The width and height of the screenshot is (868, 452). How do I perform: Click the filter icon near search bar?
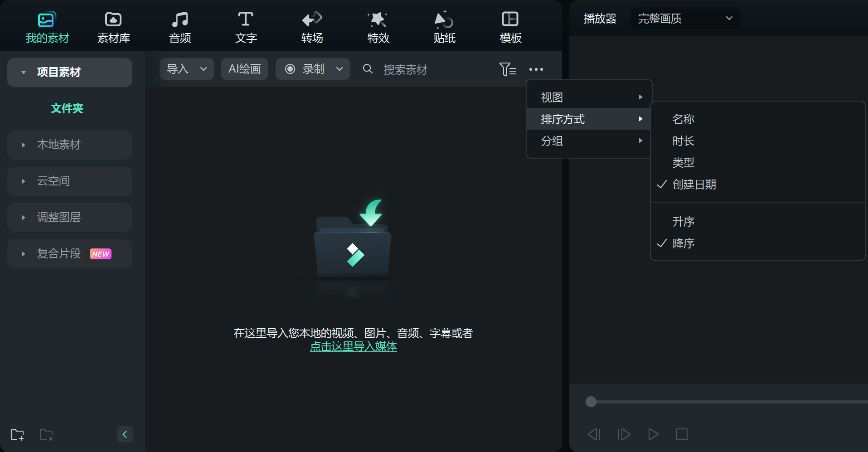click(x=508, y=69)
